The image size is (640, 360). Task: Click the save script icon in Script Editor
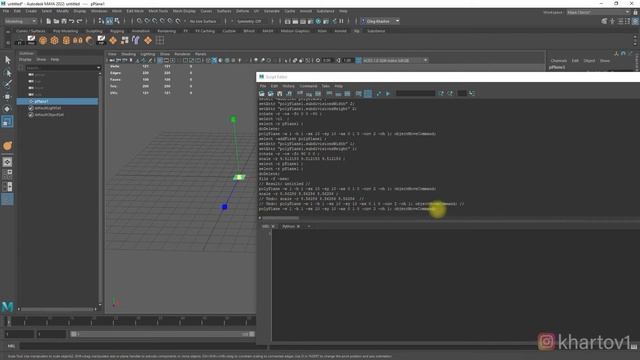point(280,93)
